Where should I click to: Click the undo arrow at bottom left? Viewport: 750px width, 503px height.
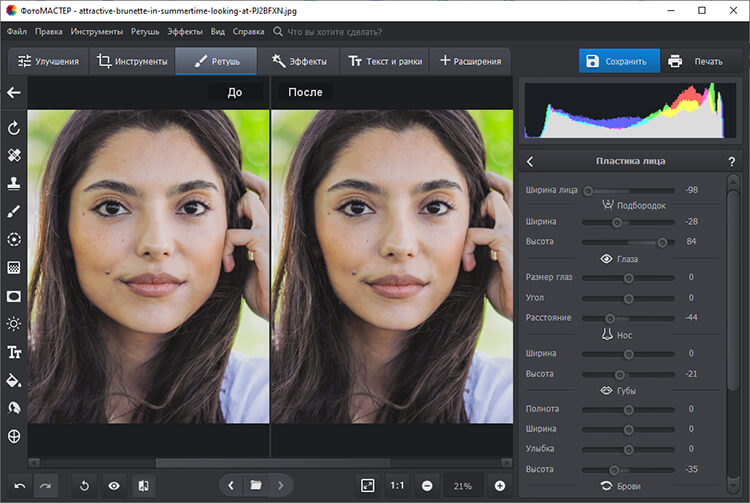[20, 485]
